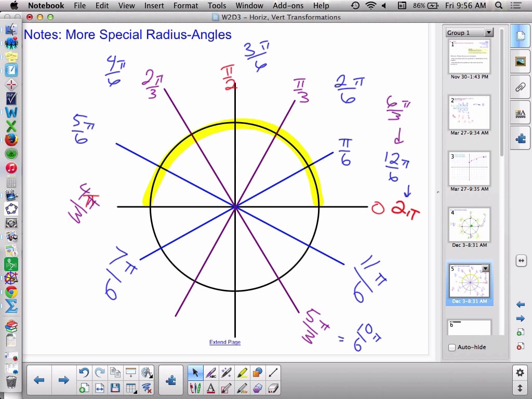Select the arrow Select tool

[x=195, y=373]
